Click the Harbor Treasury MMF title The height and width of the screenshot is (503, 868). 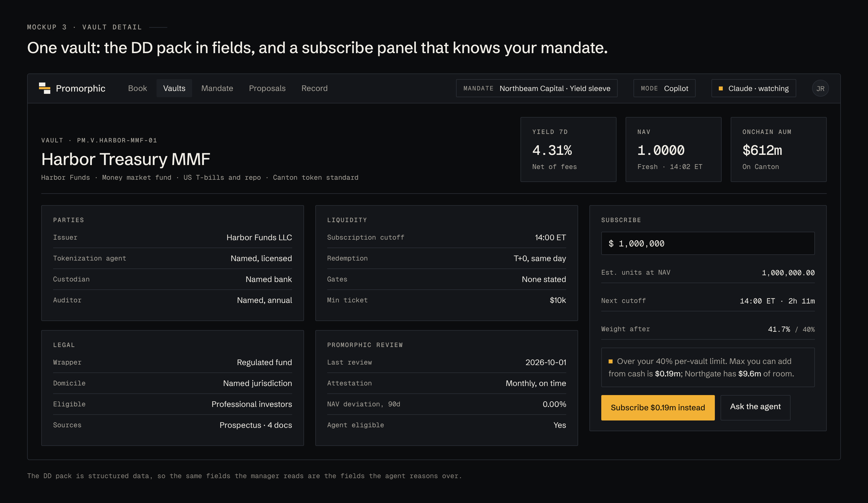pos(125,159)
